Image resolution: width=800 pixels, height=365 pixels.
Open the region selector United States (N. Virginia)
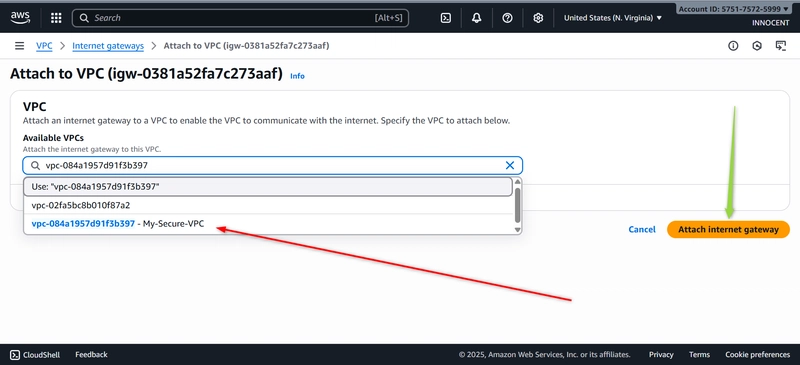(613, 18)
